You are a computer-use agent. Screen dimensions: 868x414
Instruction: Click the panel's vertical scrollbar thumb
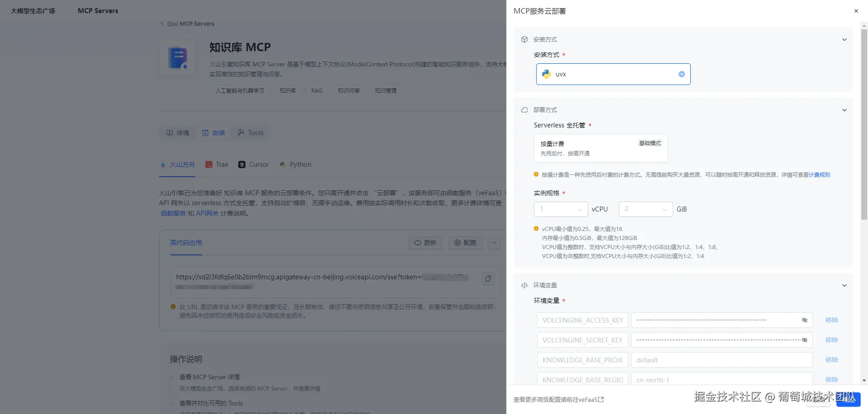click(864, 124)
